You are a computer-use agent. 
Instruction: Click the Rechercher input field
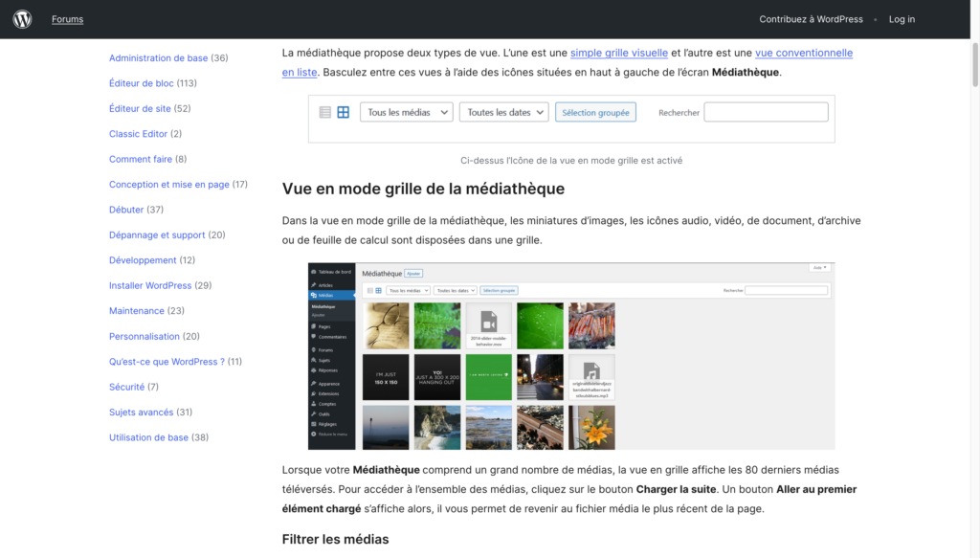766,113
